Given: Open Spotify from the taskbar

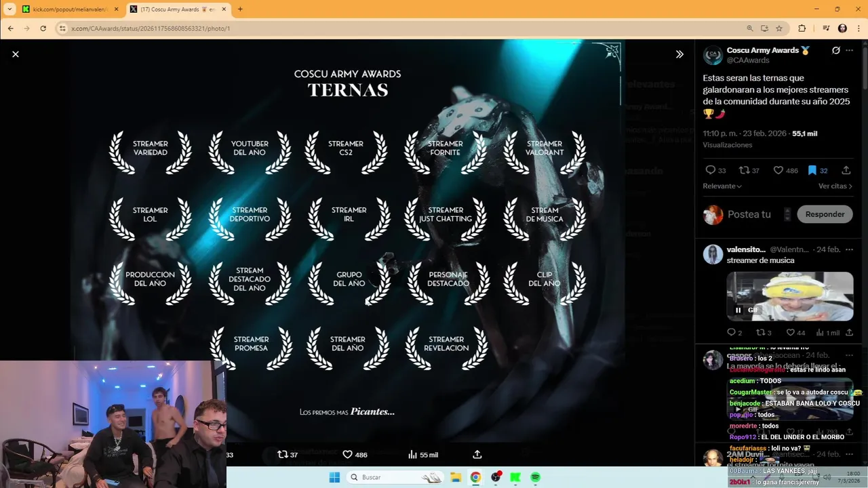Looking at the screenshot, I should coord(535,477).
